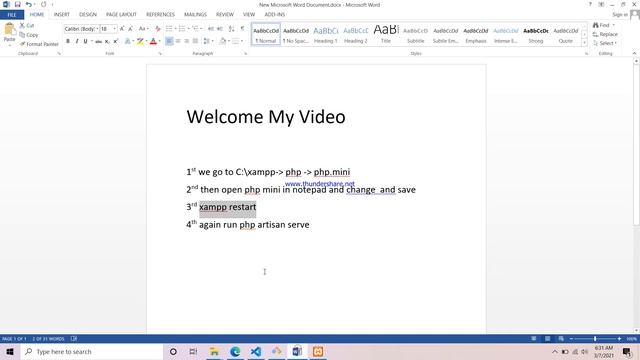Screen dimensions: 640x360
Task: Redo the last action in Quick Access
Action: coord(44,4)
